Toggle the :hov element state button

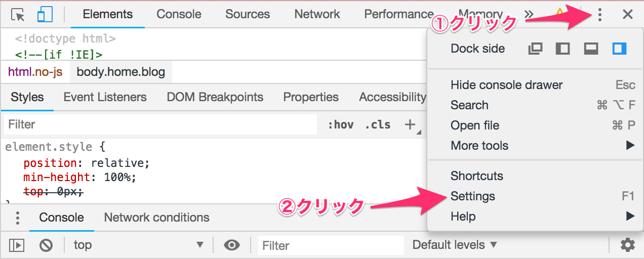pos(340,124)
